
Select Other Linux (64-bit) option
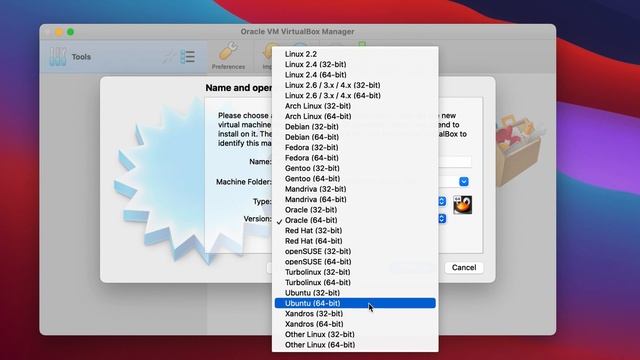(355, 345)
